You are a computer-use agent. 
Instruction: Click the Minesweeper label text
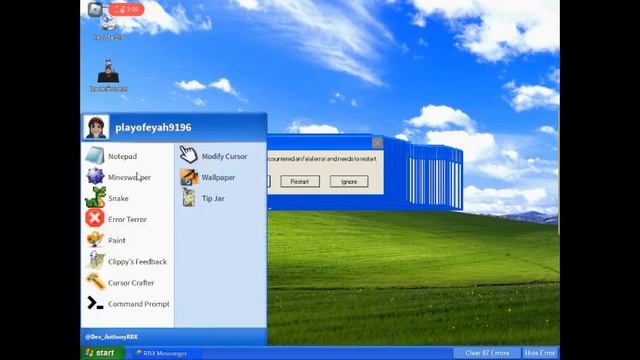[x=129, y=178]
